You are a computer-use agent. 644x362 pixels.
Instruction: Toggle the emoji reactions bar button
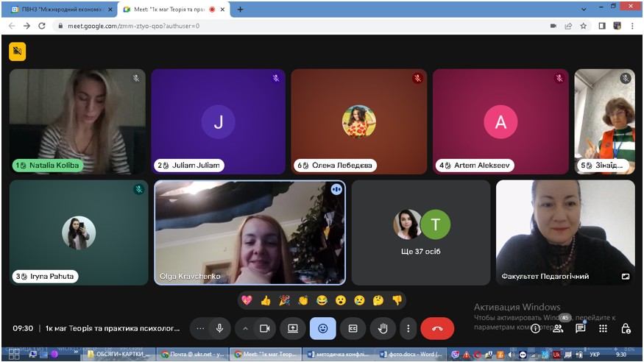tap(322, 328)
